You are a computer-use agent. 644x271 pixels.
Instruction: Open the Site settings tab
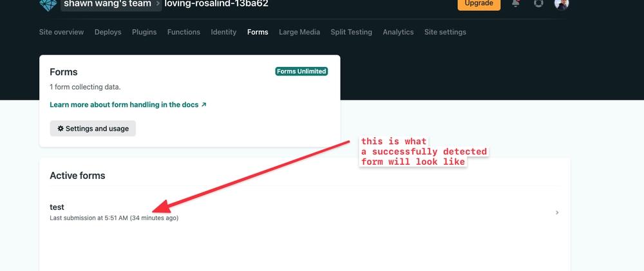pos(445,32)
